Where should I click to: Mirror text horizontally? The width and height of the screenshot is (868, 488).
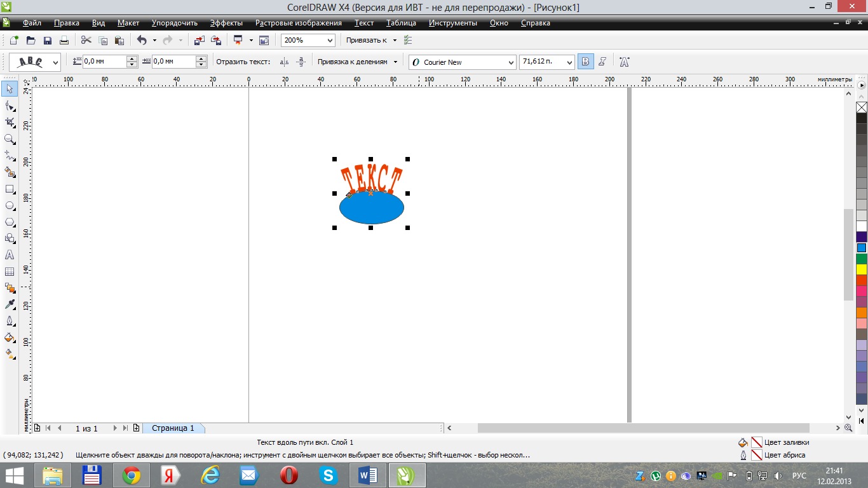284,62
